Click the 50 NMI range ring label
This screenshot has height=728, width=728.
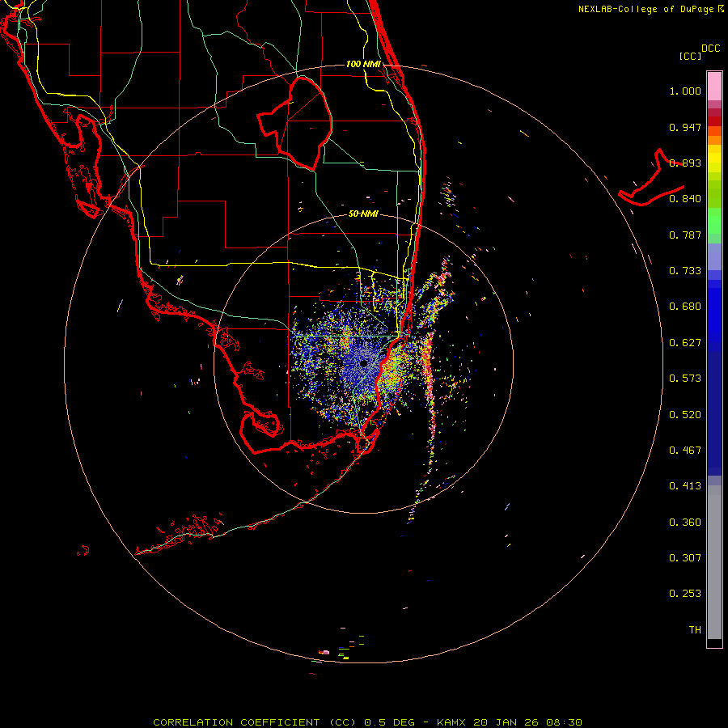[363, 214]
